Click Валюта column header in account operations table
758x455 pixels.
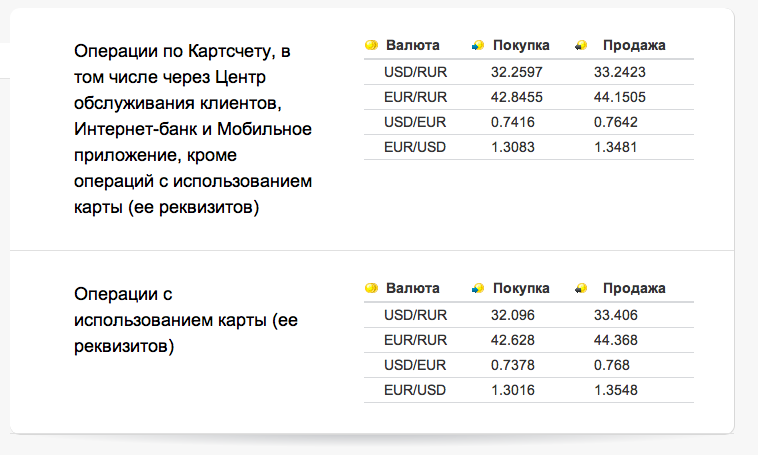(413, 45)
